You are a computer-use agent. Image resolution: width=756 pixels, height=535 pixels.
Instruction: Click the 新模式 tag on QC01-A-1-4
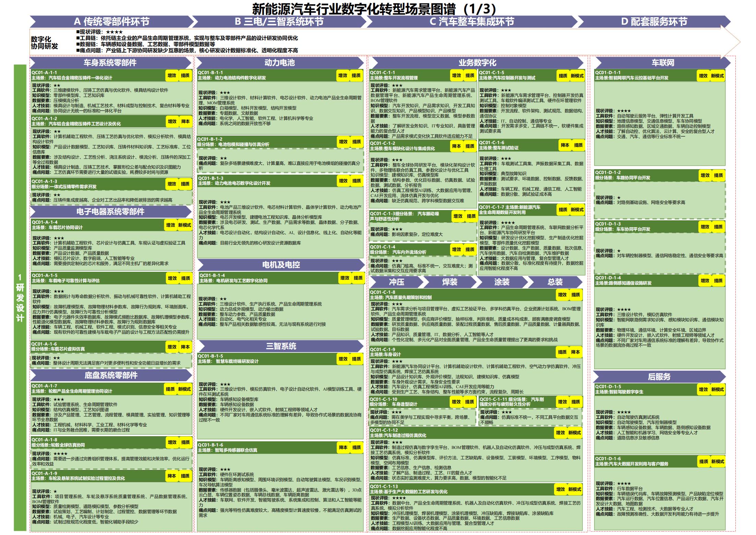pyautogui.click(x=184, y=225)
